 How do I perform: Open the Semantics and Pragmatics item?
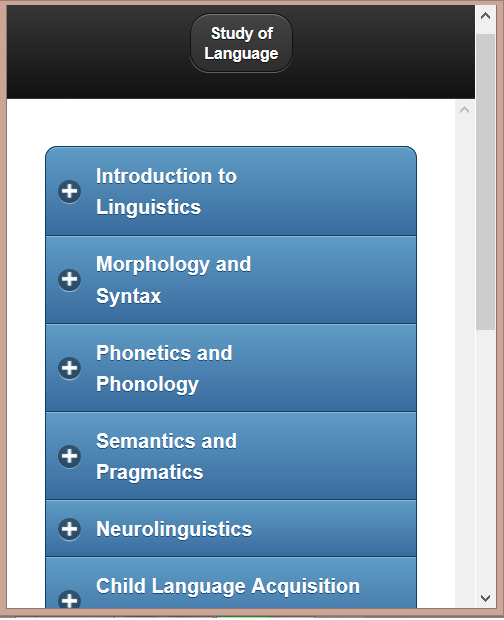(231, 456)
